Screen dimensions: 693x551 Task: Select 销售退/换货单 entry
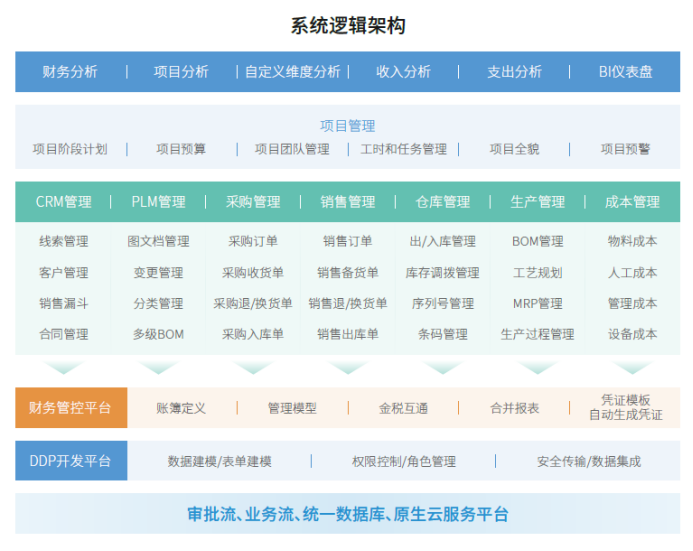348,304
